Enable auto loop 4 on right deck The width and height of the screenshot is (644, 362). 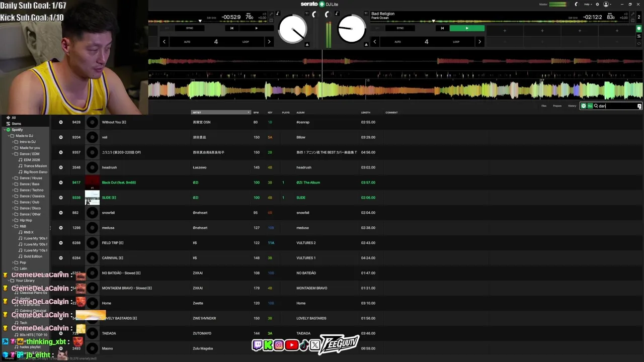[x=426, y=42]
